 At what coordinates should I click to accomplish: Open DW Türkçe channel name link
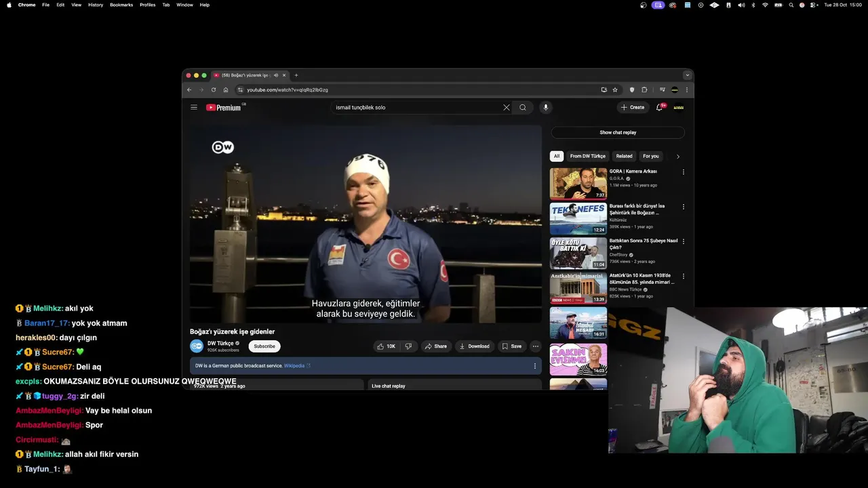click(220, 344)
